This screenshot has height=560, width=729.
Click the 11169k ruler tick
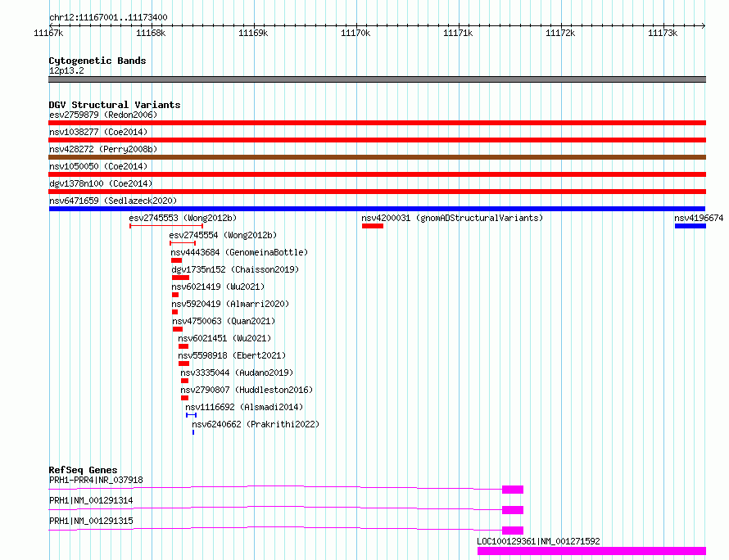[253, 33]
